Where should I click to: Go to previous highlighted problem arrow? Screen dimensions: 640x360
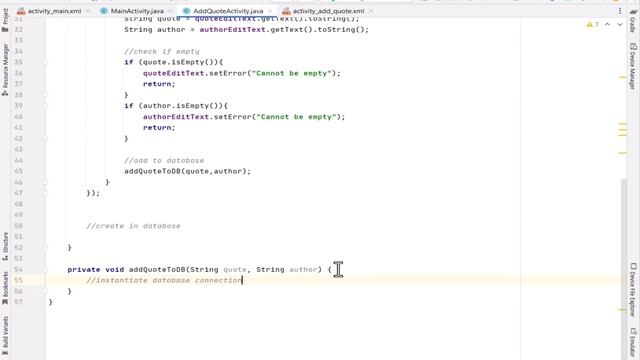click(x=607, y=24)
